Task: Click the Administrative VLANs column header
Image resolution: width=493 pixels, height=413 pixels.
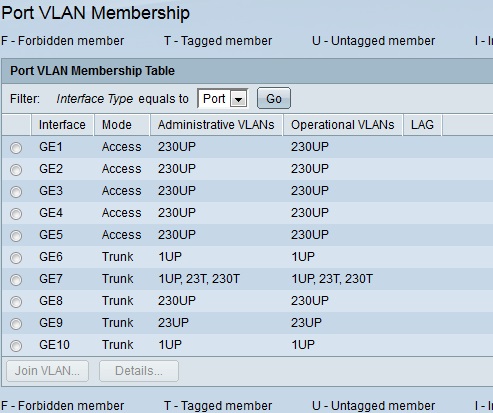Action: pyautogui.click(x=216, y=125)
